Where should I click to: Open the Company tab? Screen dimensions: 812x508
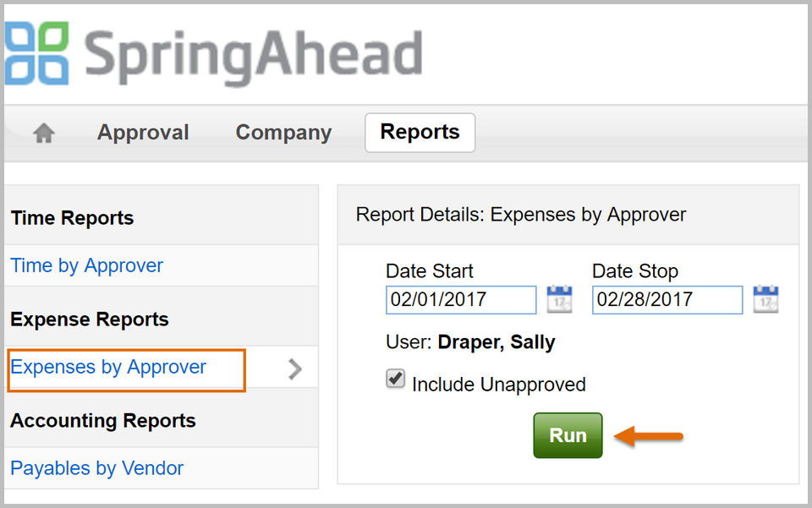click(x=283, y=133)
